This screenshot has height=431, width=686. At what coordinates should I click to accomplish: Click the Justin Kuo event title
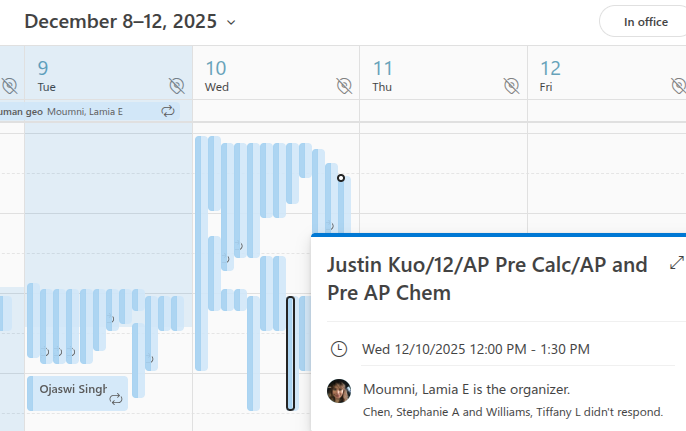coord(487,279)
